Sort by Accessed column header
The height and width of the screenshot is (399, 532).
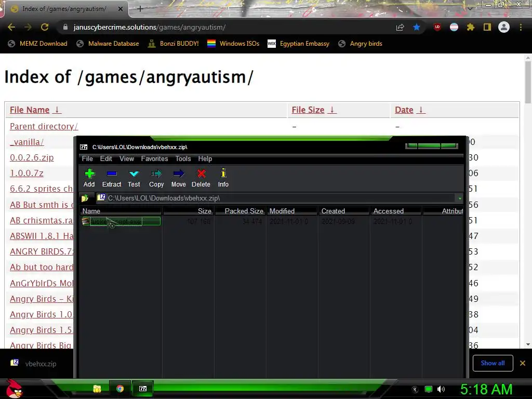(395, 211)
